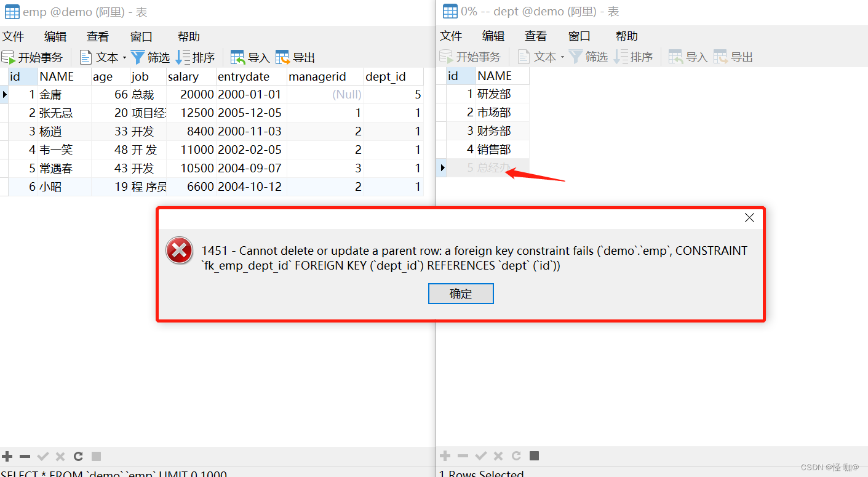Select the 杨逍 name cell
This screenshot has height=477, width=868.
click(x=65, y=132)
